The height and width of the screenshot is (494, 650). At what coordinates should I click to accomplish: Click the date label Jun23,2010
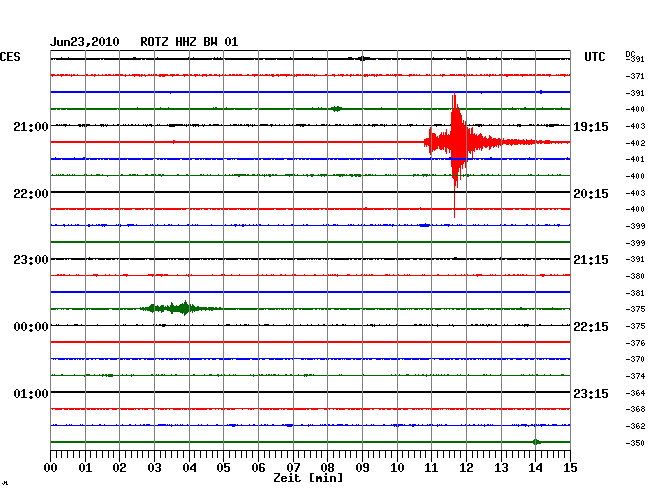point(85,42)
